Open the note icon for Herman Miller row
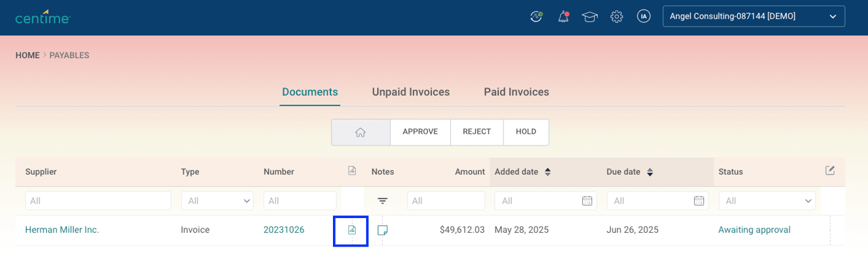868x253 pixels. pyautogui.click(x=383, y=230)
